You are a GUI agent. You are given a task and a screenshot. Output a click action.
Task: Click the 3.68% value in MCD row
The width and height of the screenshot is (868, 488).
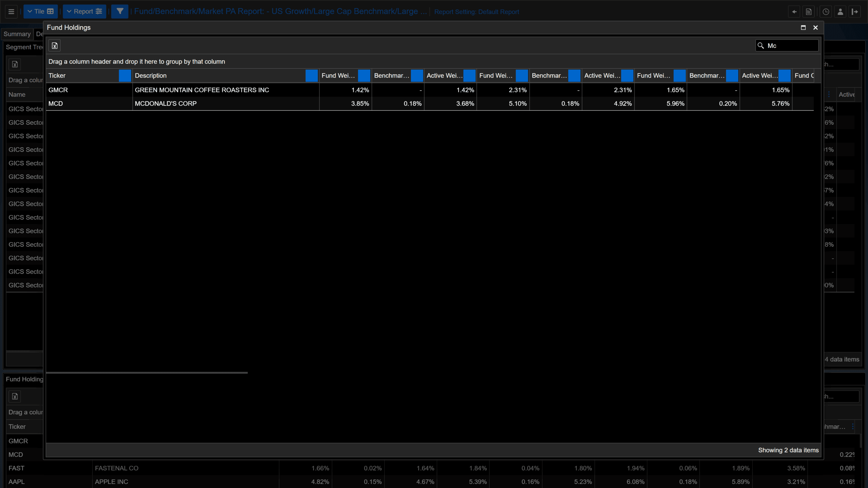[465, 103]
